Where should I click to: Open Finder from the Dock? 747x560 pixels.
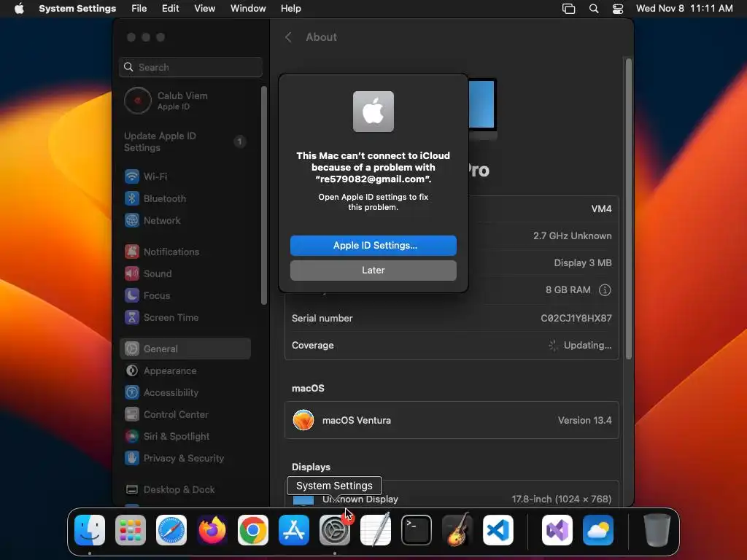90,530
